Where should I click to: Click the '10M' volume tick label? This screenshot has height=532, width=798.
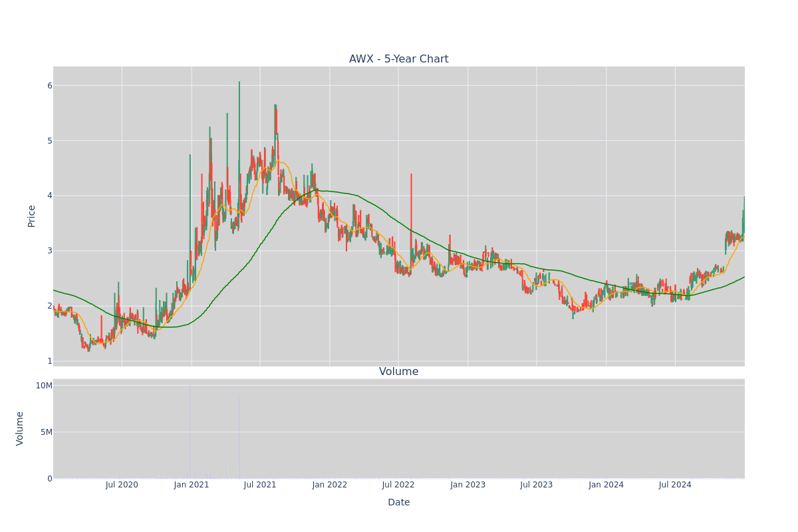(x=44, y=386)
